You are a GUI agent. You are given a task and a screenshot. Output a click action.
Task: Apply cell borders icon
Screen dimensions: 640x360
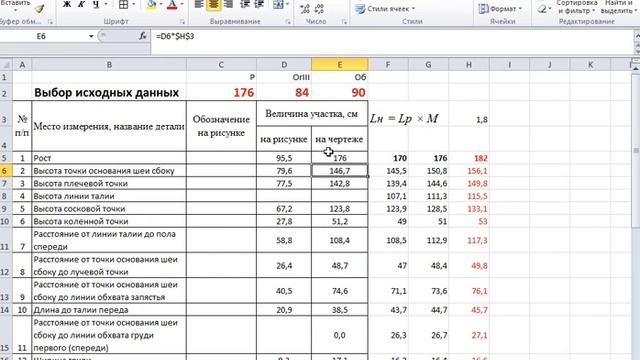pyautogui.click(x=123, y=4)
